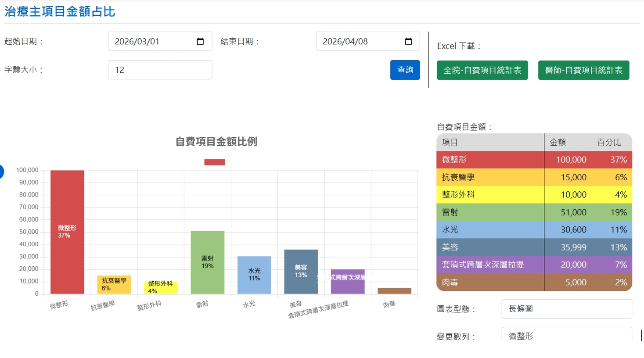The image size is (644, 358).
Task: Toggle the red legend swatch above chart
Action: (215, 162)
